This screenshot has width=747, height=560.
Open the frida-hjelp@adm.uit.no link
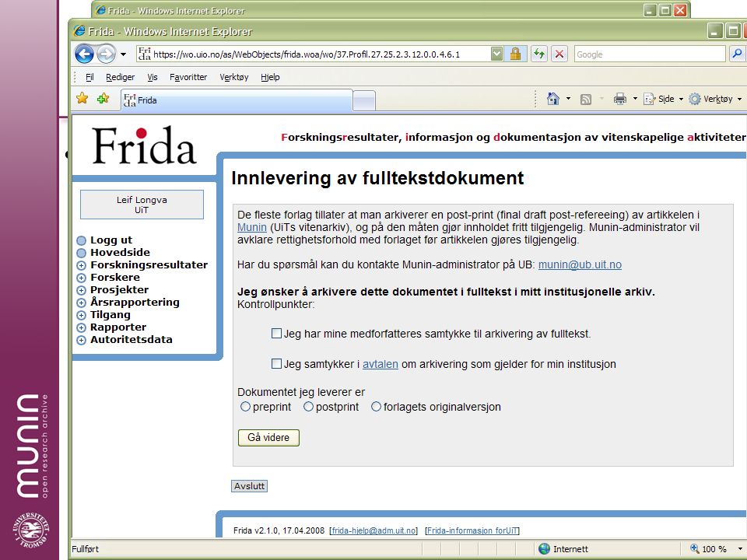tap(373, 530)
